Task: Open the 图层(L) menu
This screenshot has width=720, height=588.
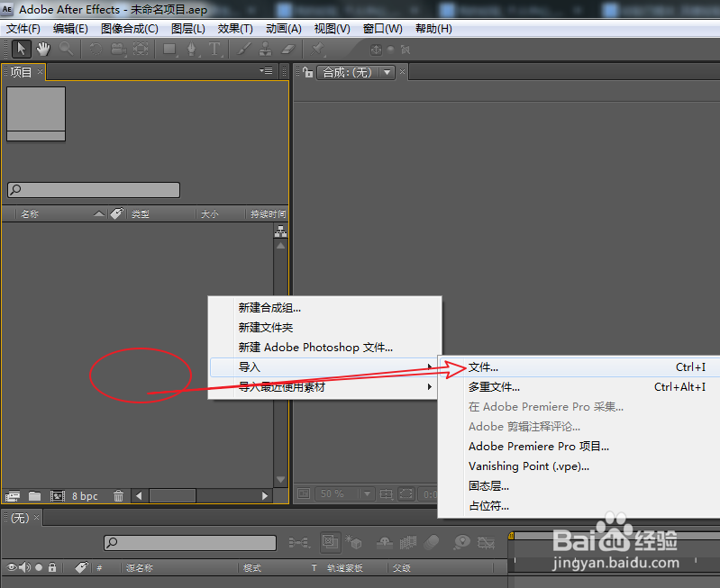Action: [x=188, y=29]
